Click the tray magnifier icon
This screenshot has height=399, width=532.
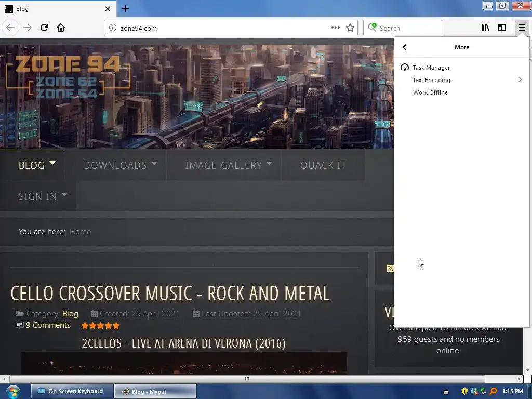click(x=493, y=391)
